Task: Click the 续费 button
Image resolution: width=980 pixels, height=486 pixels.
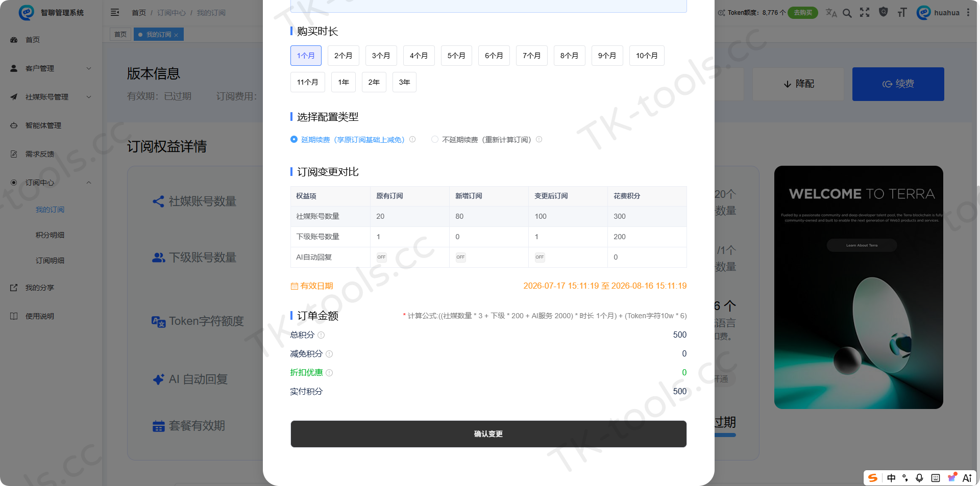Action: click(898, 84)
